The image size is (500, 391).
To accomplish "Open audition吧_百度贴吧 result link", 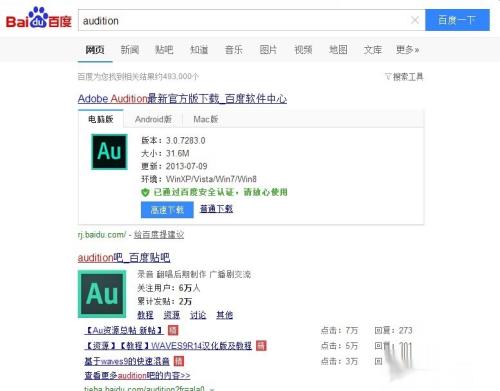I will (124, 258).
